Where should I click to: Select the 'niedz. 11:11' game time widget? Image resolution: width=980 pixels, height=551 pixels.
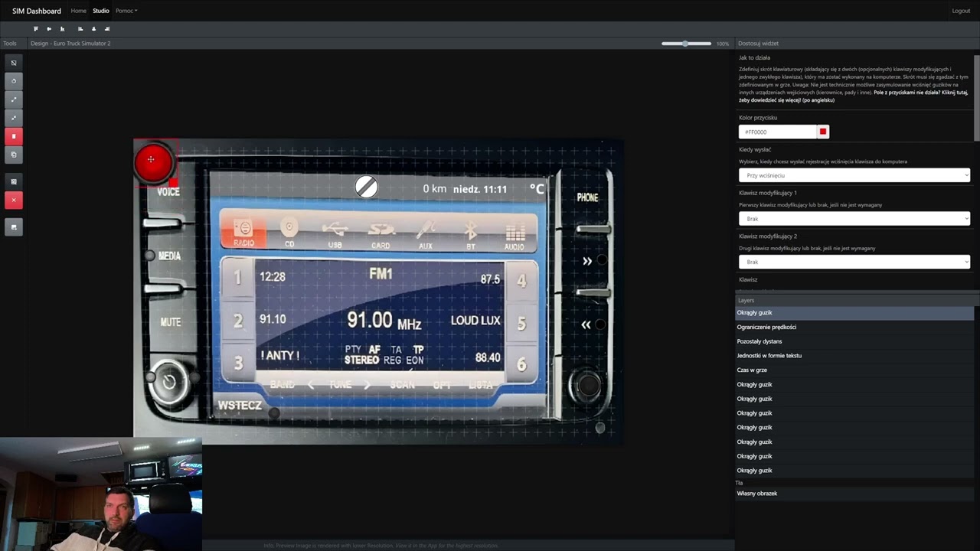(x=480, y=188)
